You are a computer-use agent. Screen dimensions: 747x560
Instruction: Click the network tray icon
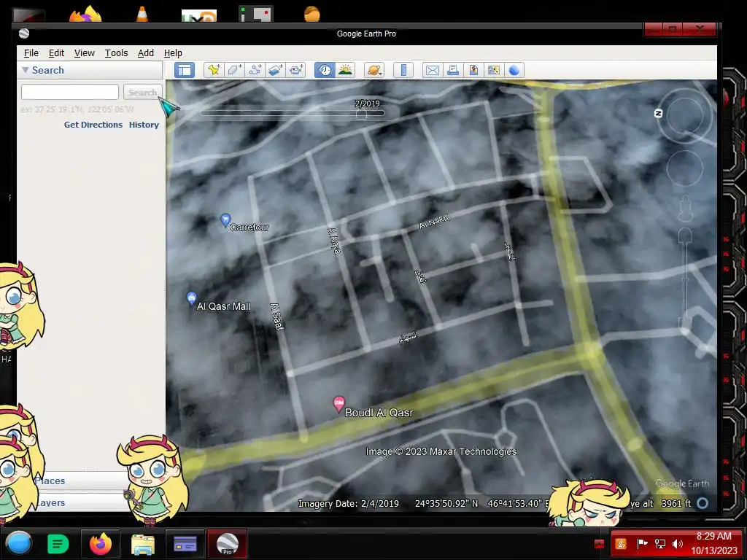coord(659,543)
